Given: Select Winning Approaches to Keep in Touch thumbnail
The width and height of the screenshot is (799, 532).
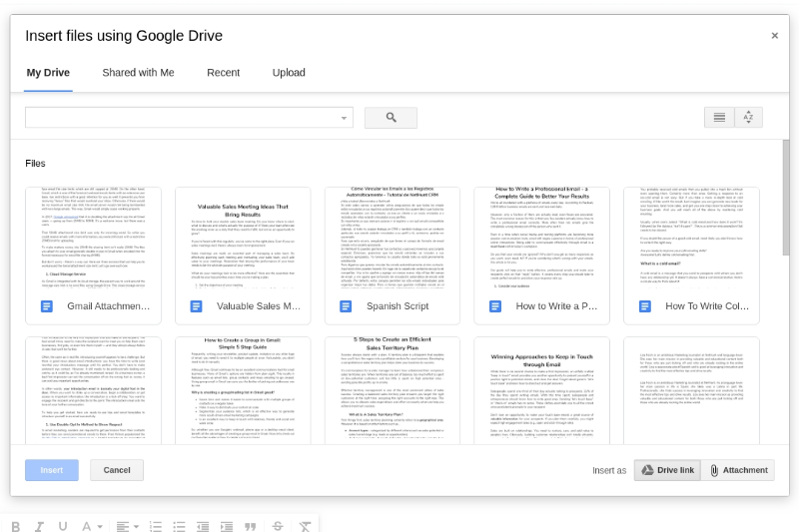Looking at the screenshot, I should tap(541, 390).
